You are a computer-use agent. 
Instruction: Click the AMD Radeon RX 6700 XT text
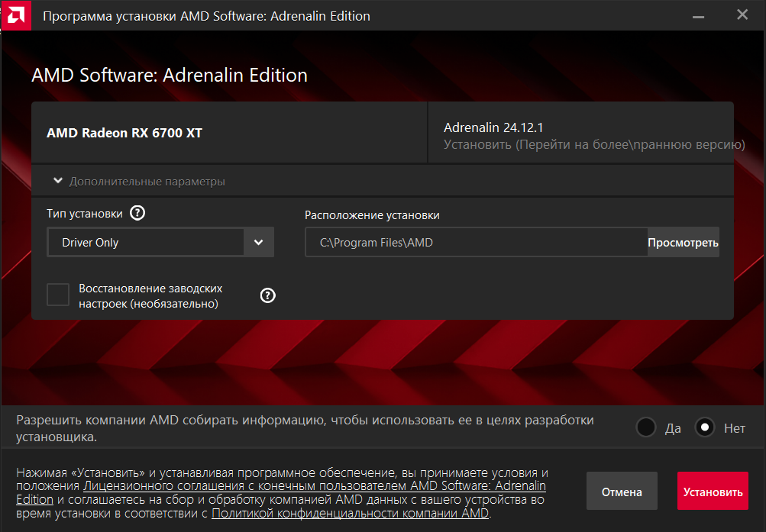pos(124,133)
